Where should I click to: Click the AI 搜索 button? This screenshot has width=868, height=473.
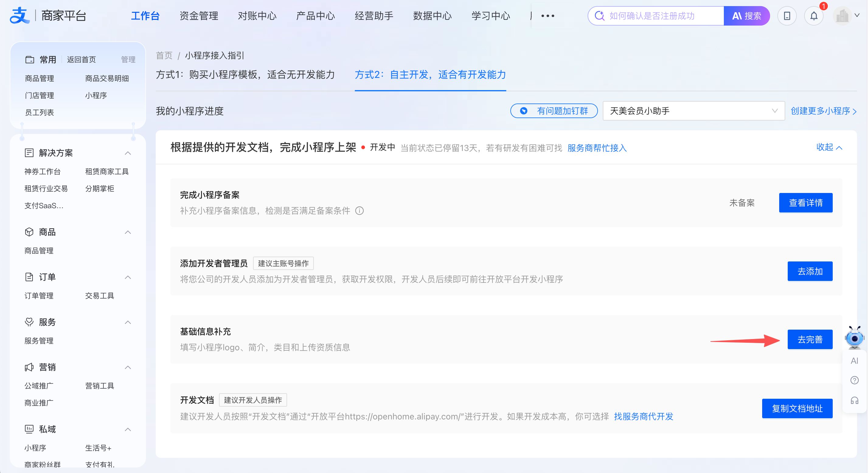pyautogui.click(x=746, y=16)
